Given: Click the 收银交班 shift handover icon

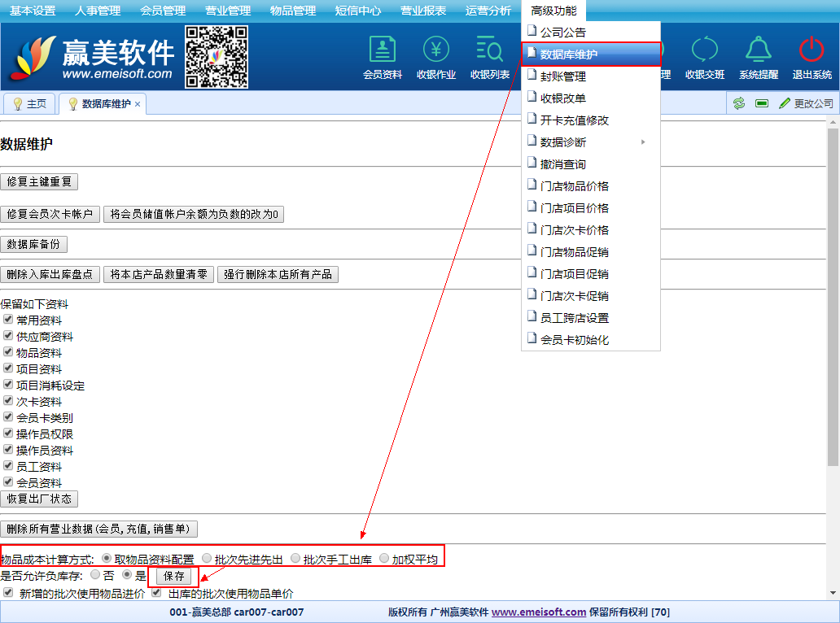Looking at the screenshot, I should pos(704,50).
